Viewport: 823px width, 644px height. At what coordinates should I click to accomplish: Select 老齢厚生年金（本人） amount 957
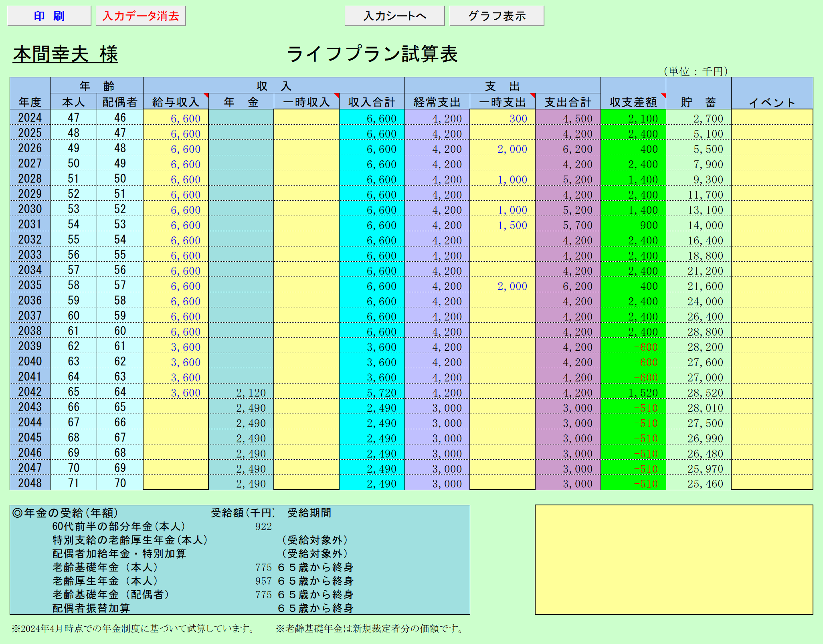point(263,581)
